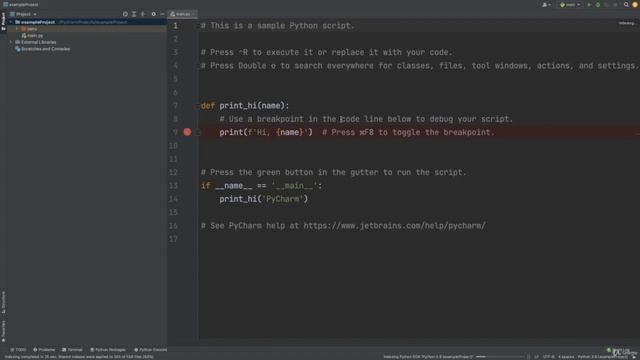Open the Project view dropdown

click(23, 14)
